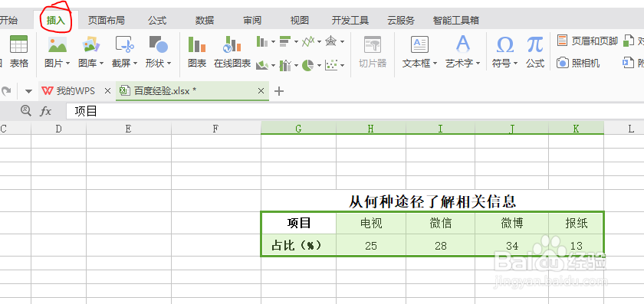Image resolution: width=644 pixels, height=304 pixels.
Task: Select the 项目 cell
Action: [x=298, y=223]
